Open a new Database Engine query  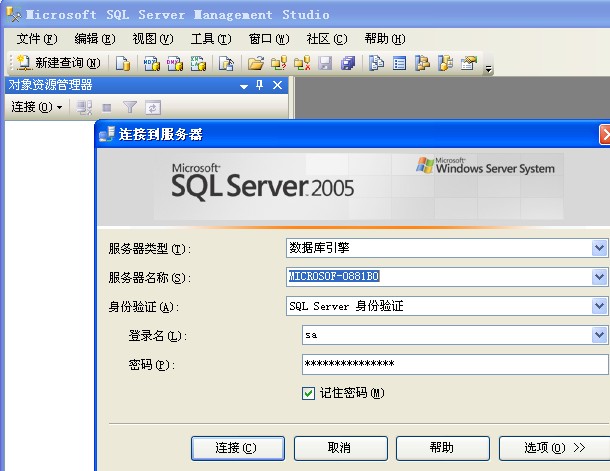[123, 63]
